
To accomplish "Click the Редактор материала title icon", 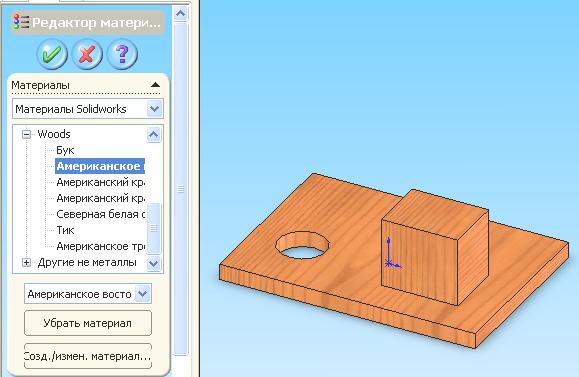I will click(x=21, y=23).
